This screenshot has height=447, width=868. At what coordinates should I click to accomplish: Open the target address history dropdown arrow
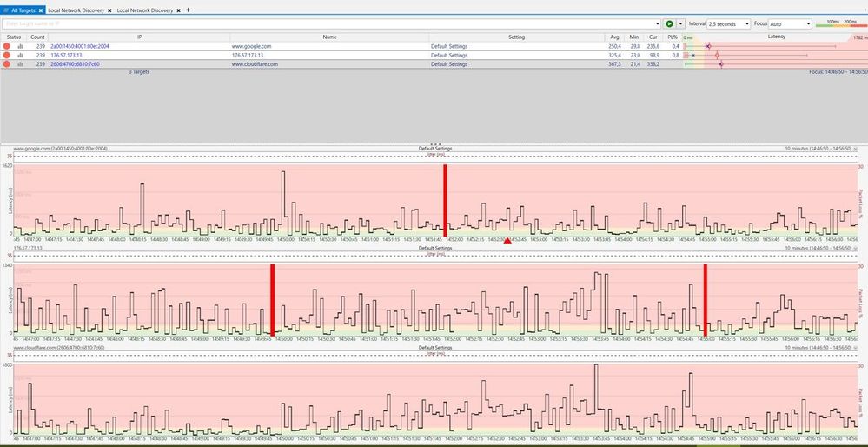(658, 23)
